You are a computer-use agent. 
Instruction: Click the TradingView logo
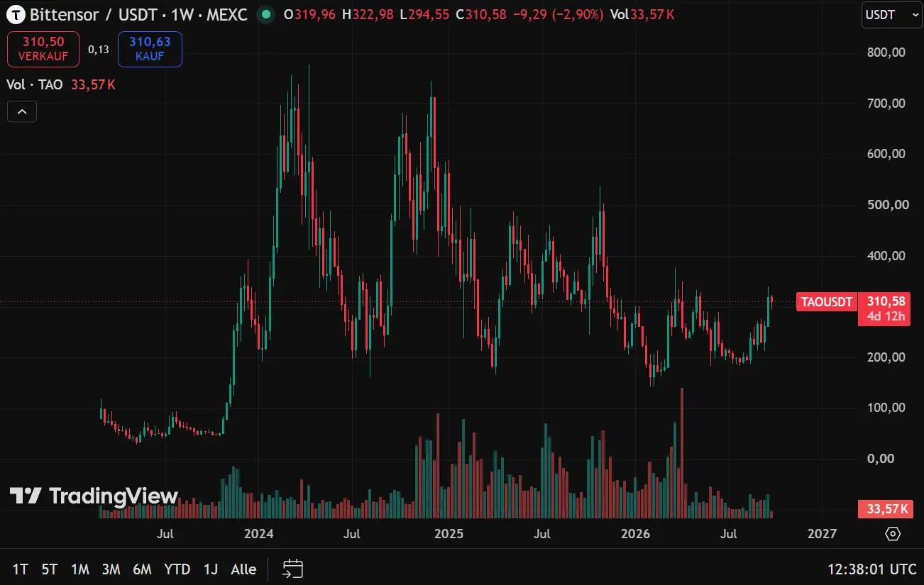pos(94,496)
